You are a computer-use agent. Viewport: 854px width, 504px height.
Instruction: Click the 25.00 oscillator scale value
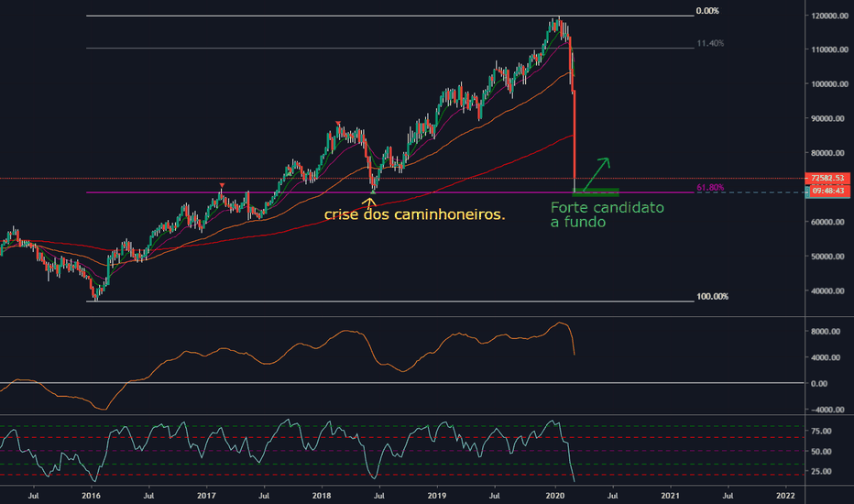[821, 471]
